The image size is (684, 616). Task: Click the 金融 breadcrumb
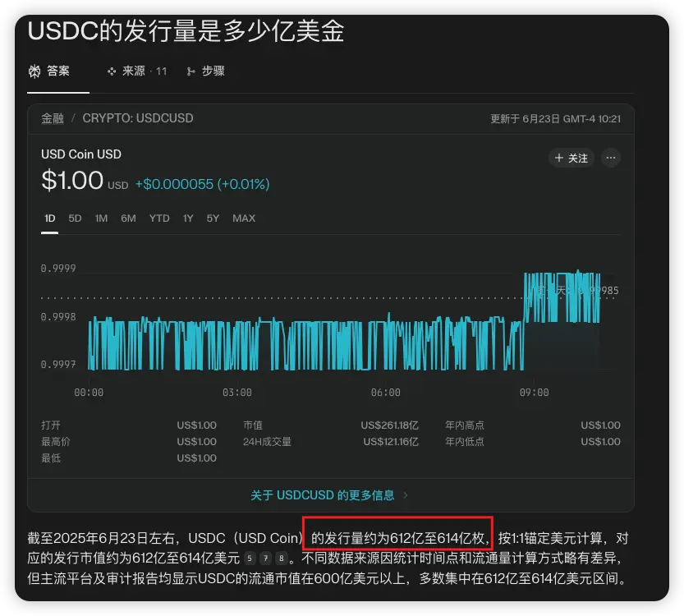(x=53, y=118)
